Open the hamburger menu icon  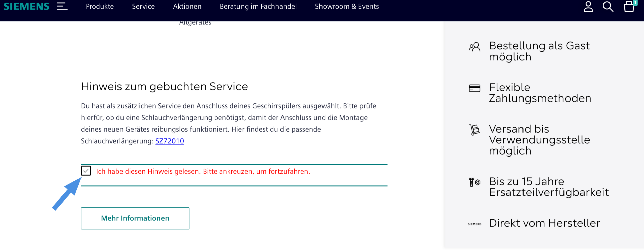(x=62, y=6)
